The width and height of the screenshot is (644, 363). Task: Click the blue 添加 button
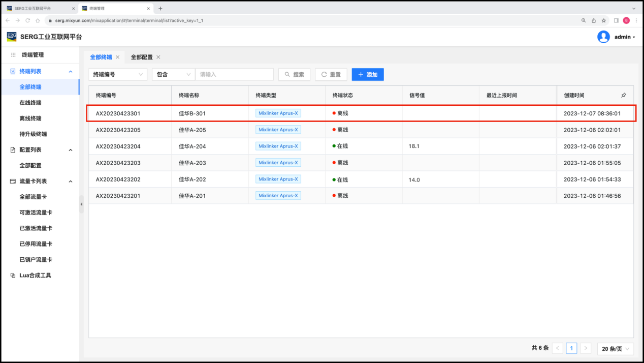pyautogui.click(x=368, y=74)
